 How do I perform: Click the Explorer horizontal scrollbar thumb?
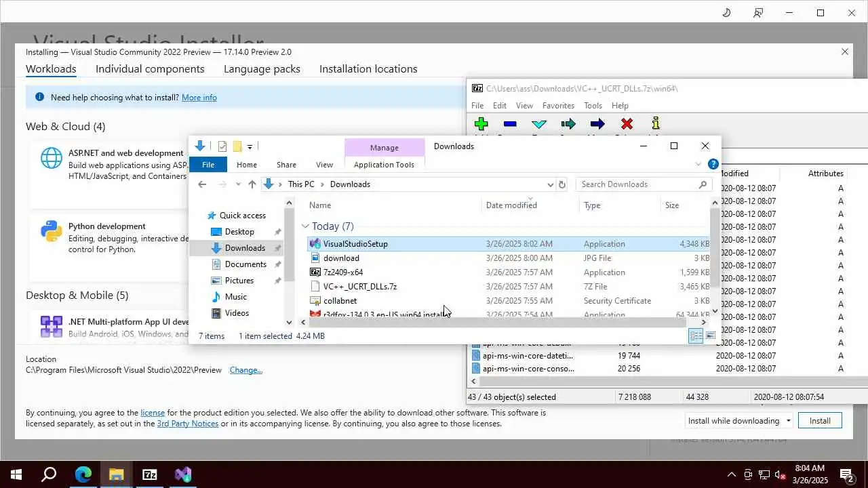tap(498, 323)
